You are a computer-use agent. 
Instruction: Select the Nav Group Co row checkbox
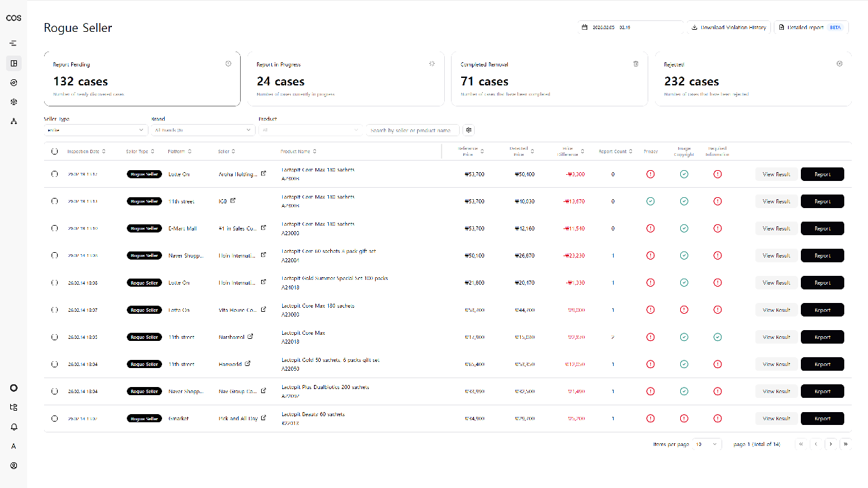point(54,391)
